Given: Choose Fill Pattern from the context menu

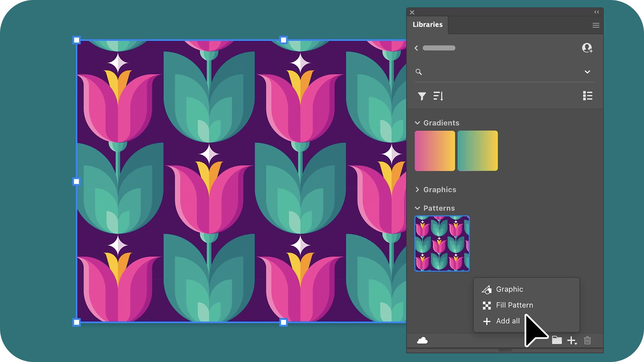Looking at the screenshot, I should click(515, 305).
